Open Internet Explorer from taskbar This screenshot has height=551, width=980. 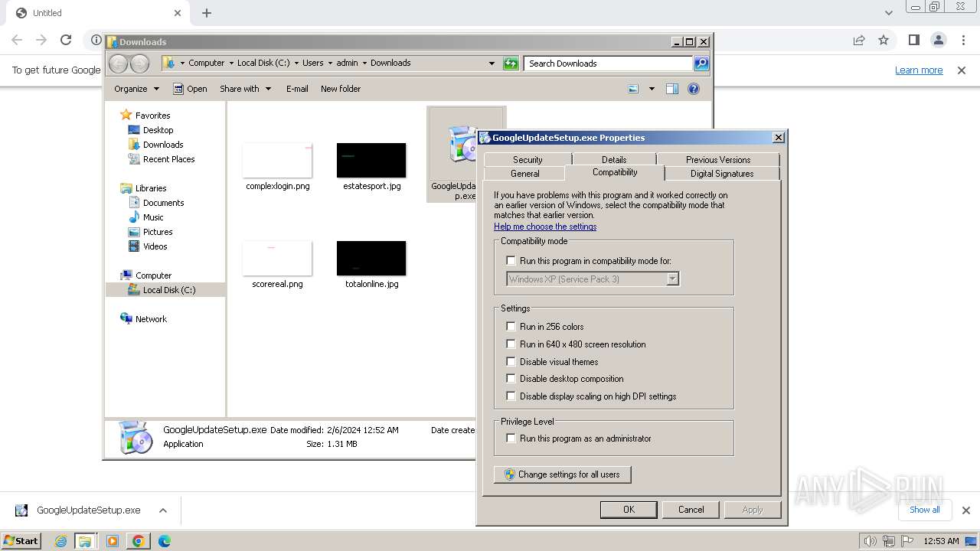tap(61, 541)
